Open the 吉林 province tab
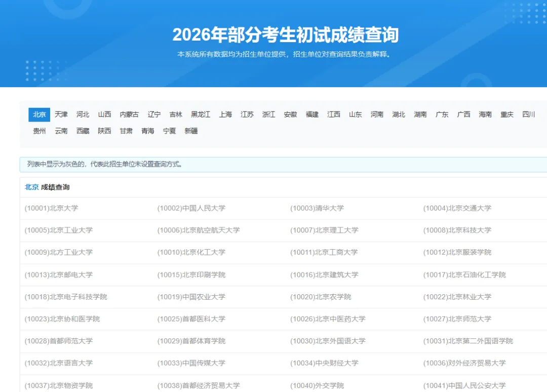Screen dimensions: 547x392 click(x=176, y=114)
